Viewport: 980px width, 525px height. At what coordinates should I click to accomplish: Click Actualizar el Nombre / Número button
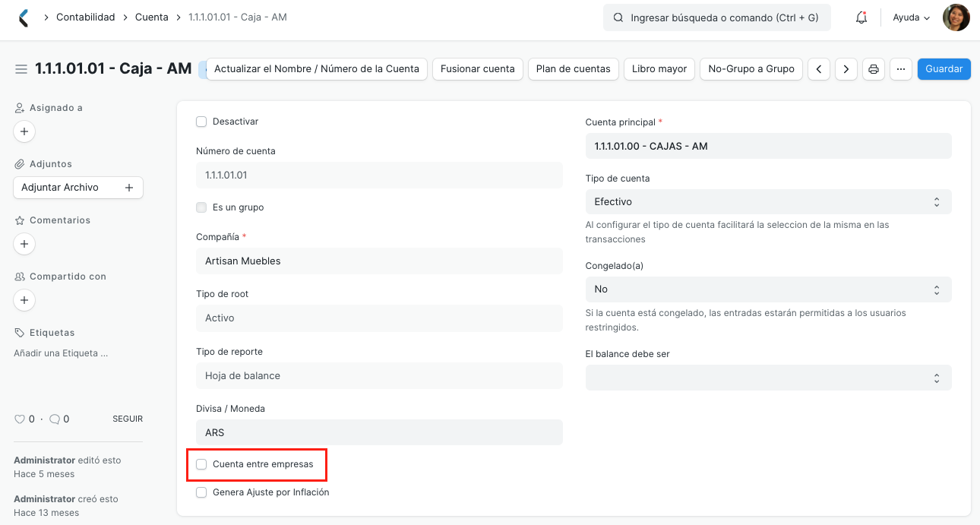(317, 68)
